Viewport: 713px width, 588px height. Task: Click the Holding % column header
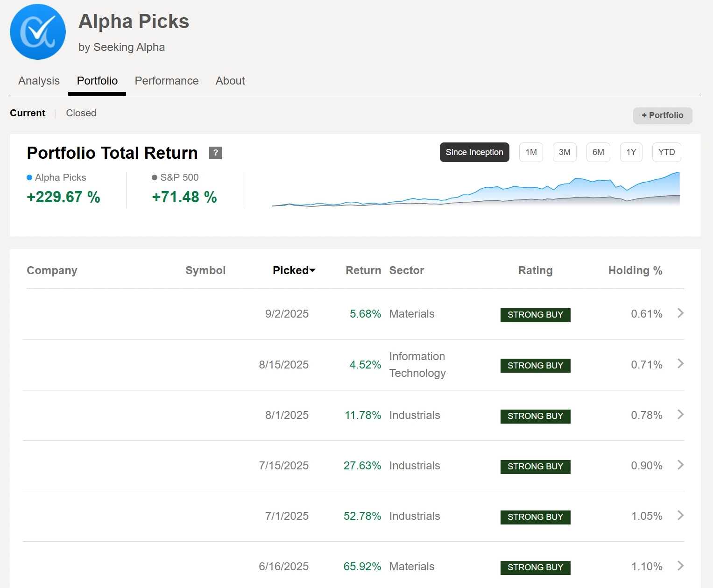pyautogui.click(x=635, y=270)
